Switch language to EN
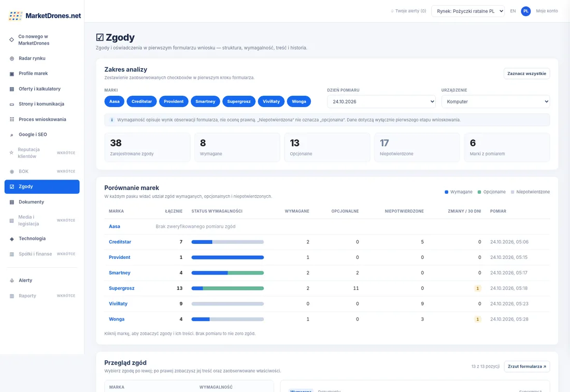The height and width of the screenshot is (392, 570). click(512, 11)
